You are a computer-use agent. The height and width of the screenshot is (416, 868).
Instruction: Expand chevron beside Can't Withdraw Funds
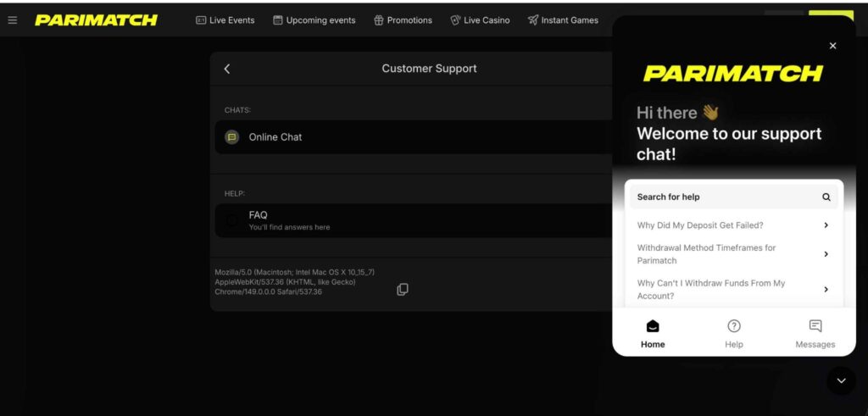tap(826, 289)
